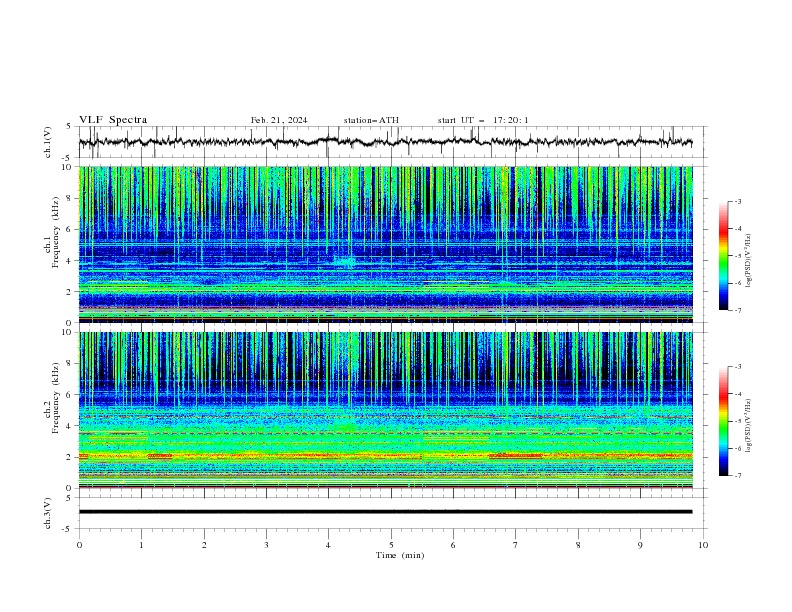792x612 pixels.
Task: Click time axis tick label "0"
Action: coord(79,545)
